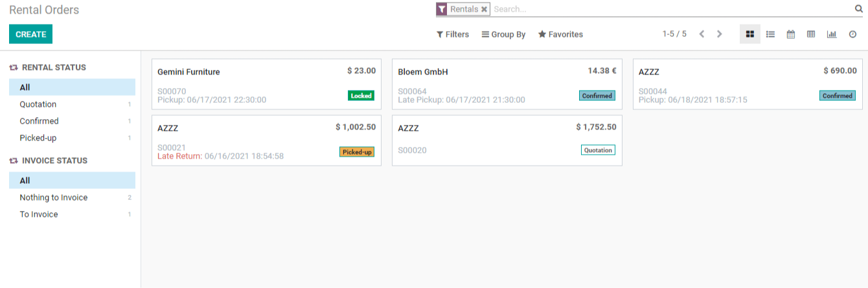Open the Activity clock view icon

(852, 34)
